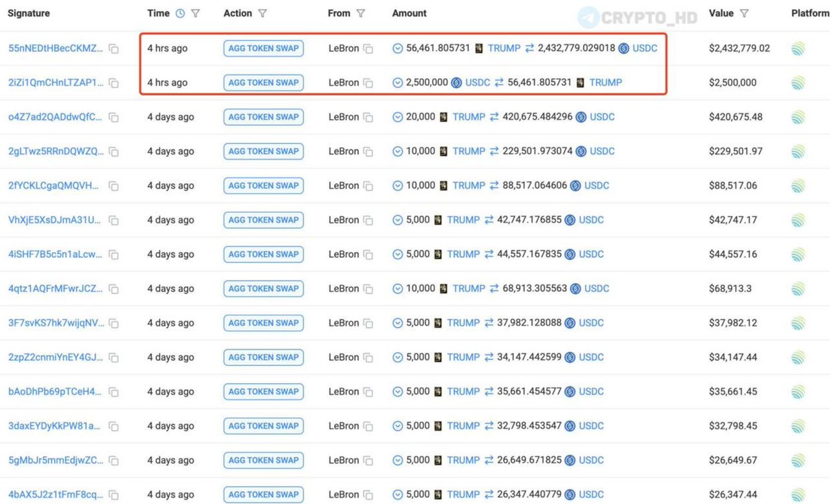Screen dimensions: 830x504
Task: Expand amount details for 229,501.973074 USDC swap
Action: click(398, 151)
